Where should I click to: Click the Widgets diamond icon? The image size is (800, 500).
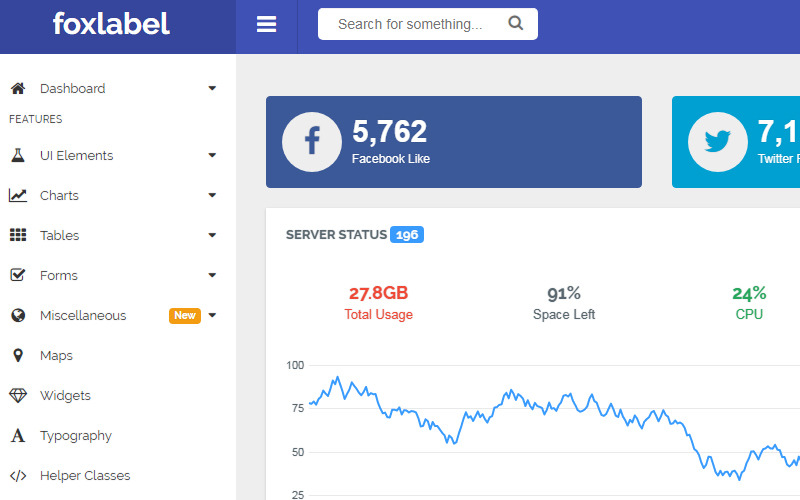point(18,395)
